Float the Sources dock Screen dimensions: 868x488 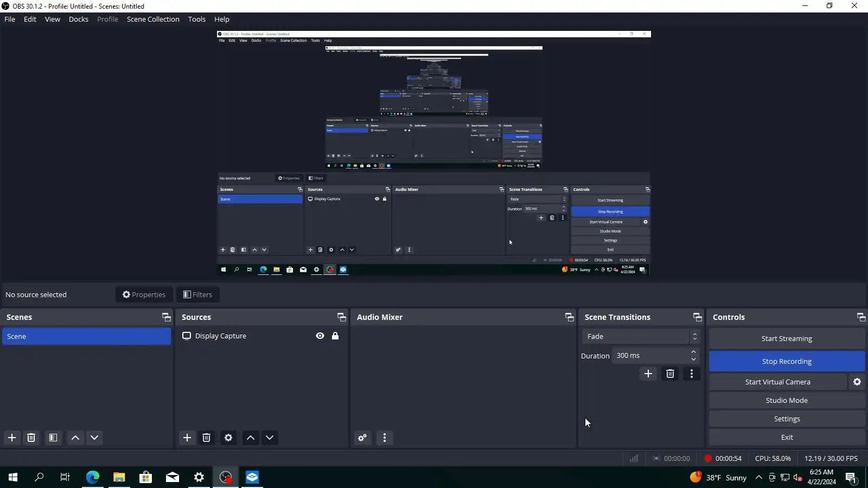tap(342, 317)
